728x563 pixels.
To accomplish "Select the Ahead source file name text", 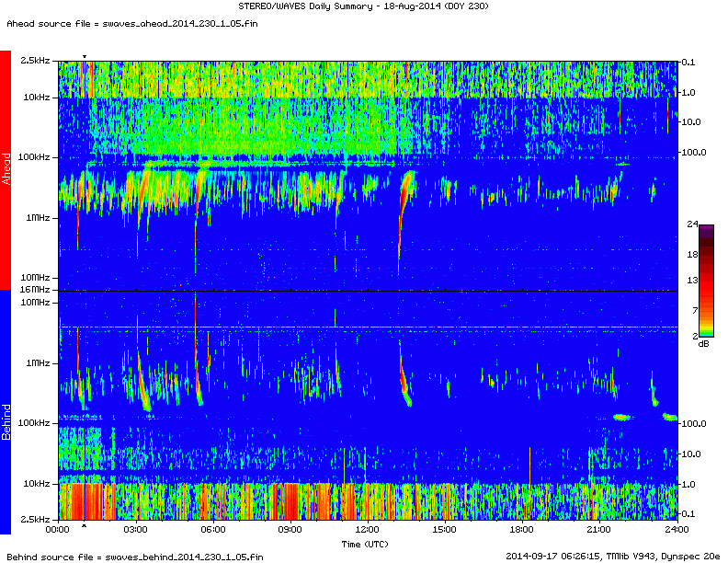I will [179, 24].
